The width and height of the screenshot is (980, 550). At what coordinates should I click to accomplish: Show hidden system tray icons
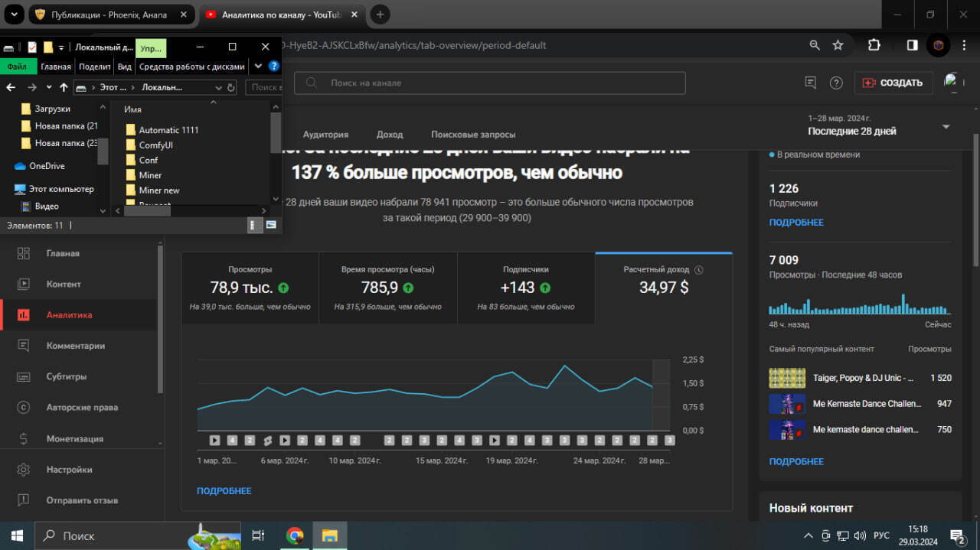808,535
